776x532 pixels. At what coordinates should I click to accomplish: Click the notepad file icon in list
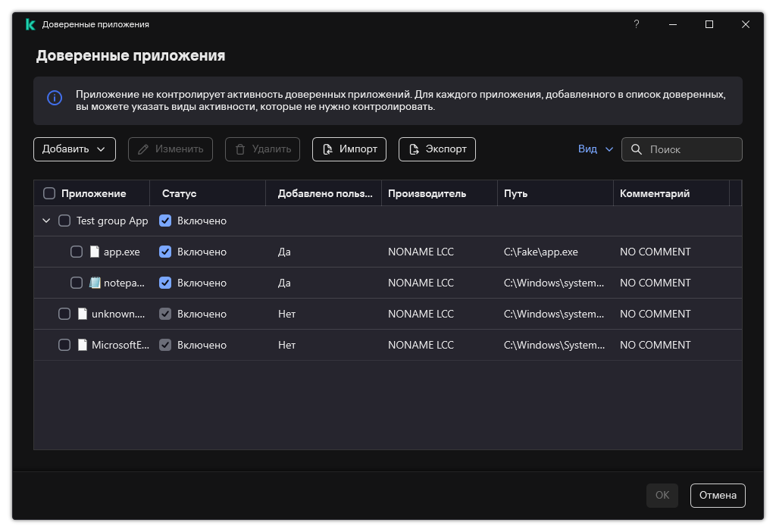point(95,283)
